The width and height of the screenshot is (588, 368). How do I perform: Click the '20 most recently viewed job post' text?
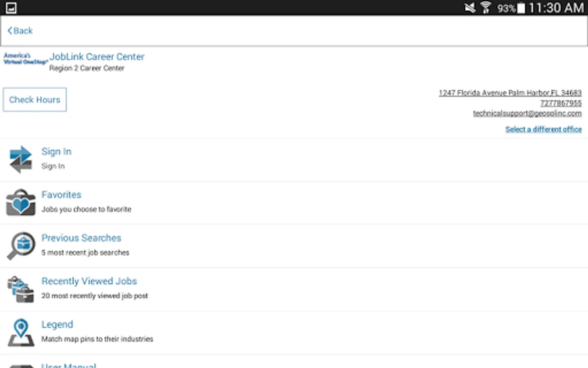[94, 296]
